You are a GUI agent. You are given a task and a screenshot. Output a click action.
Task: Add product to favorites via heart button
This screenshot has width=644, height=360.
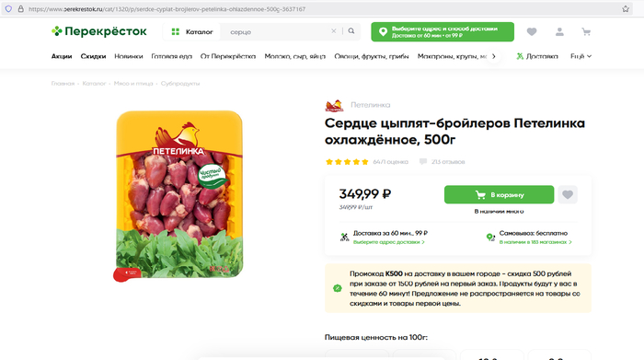coord(568,194)
